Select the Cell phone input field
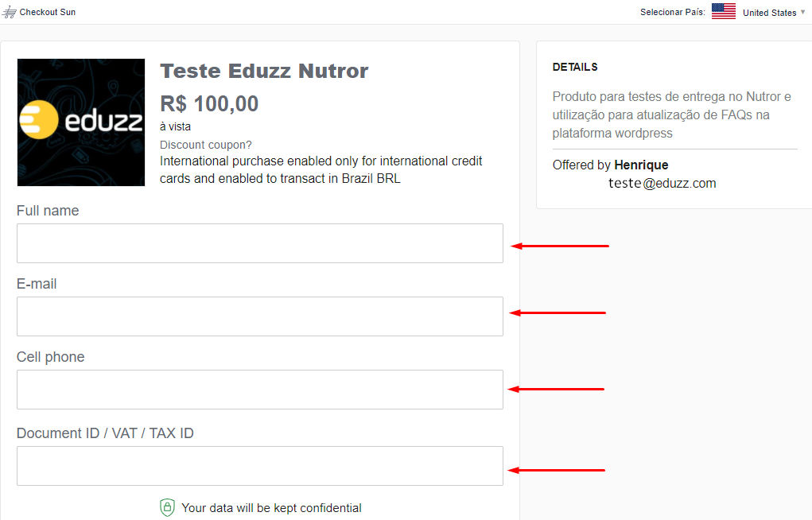The width and height of the screenshot is (812, 520). [260, 390]
